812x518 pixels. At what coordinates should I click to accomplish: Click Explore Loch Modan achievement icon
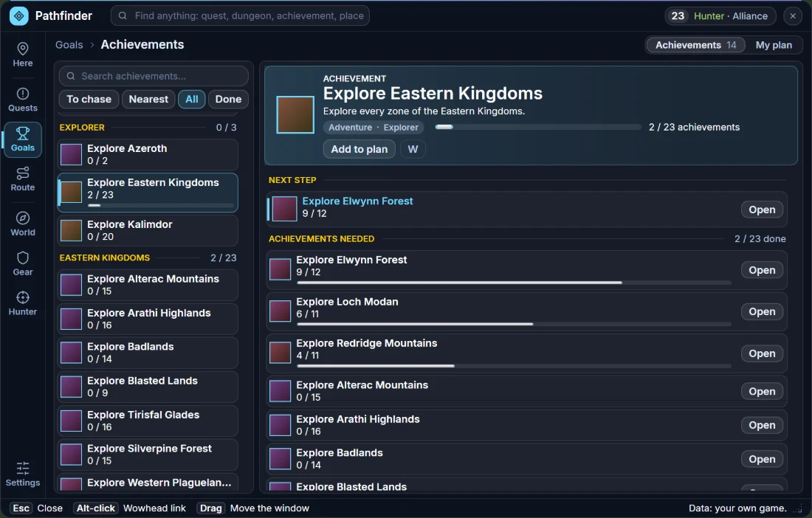(x=281, y=311)
